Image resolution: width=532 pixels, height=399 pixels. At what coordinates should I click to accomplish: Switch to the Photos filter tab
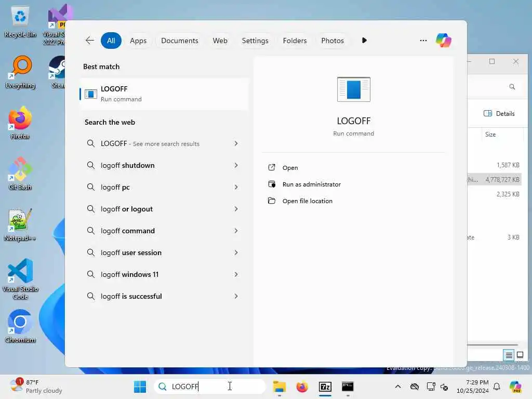[332, 41]
